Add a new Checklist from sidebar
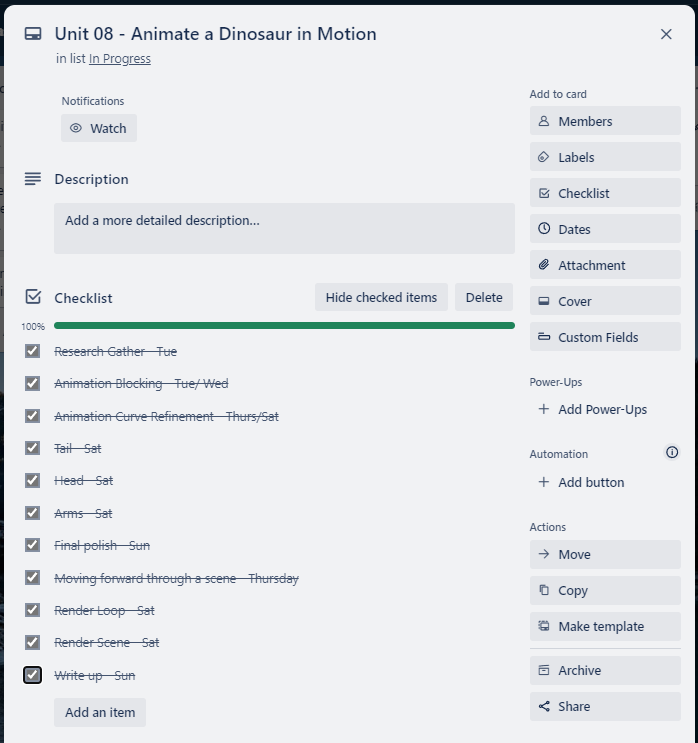This screenshot has height=743, width=698. pos(605,193)
